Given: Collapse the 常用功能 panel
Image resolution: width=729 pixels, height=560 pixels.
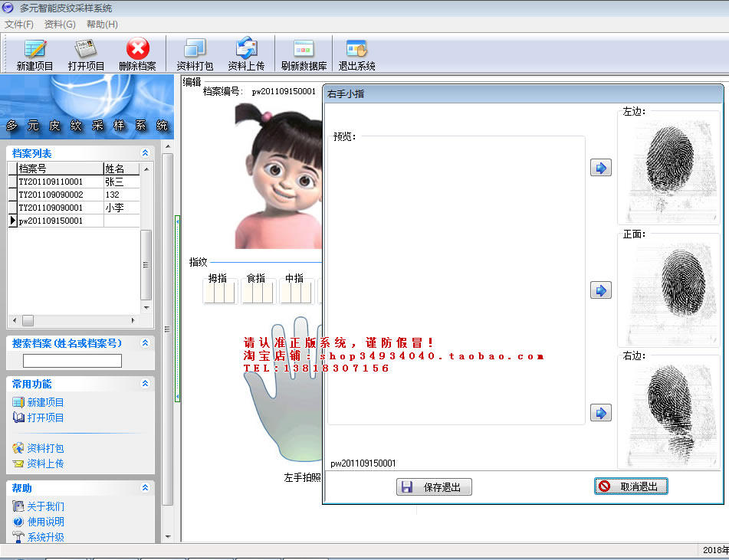Looking at the screenshot, I should 145,383.
